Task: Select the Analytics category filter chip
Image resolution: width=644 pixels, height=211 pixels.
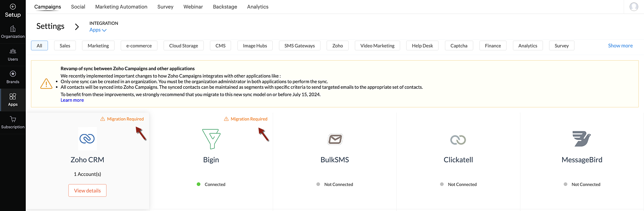Action: coord(528,46)
